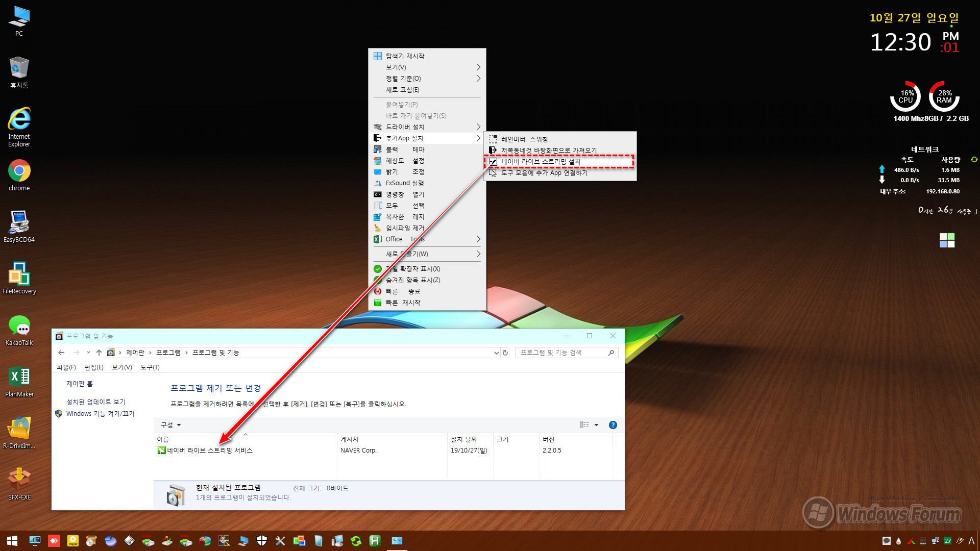Image resolution: width=980 pixels, height=551 pixels.
Task: Expand the Office Tools submenu
Action: [427, 239]
